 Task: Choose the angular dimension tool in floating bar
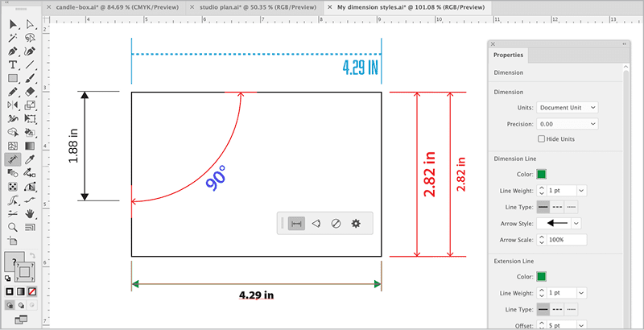click(316, 224)
